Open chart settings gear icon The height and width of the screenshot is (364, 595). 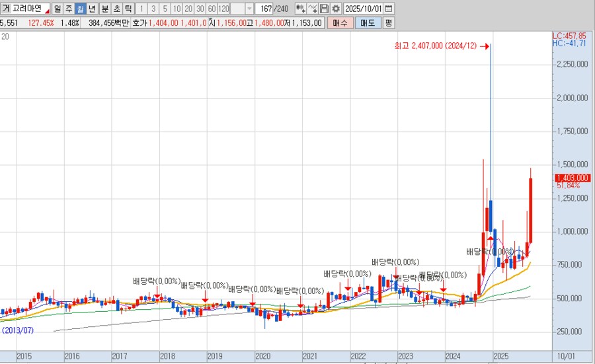pos(335,9)
